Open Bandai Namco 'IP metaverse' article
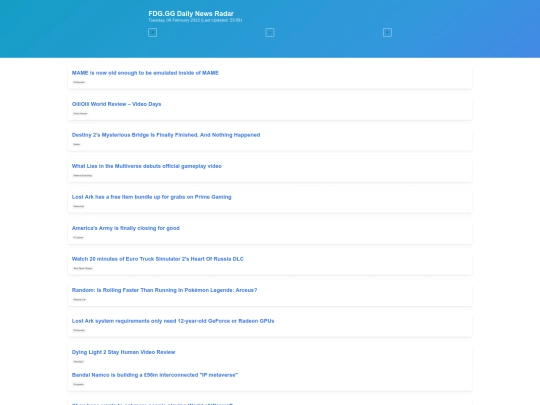The width and height of the screenshot is (540, 405). [x=155, y=375]
